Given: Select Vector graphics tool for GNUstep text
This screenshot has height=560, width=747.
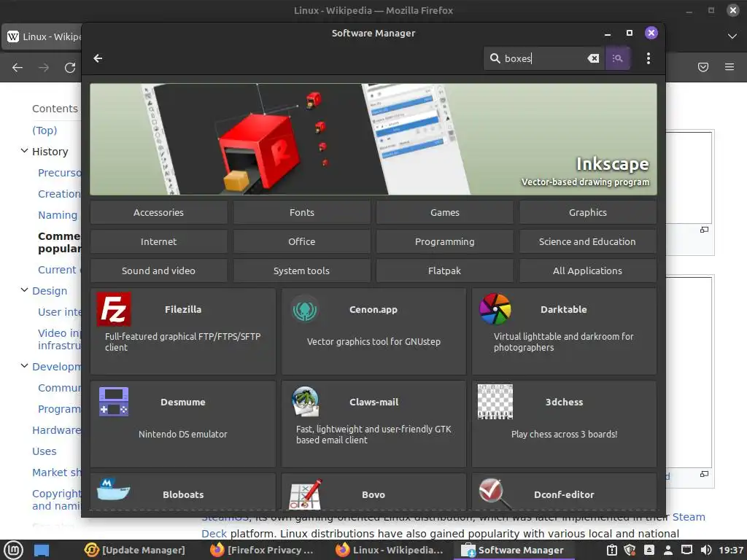Looking at the screenshot, I should [x=373, y=341].
